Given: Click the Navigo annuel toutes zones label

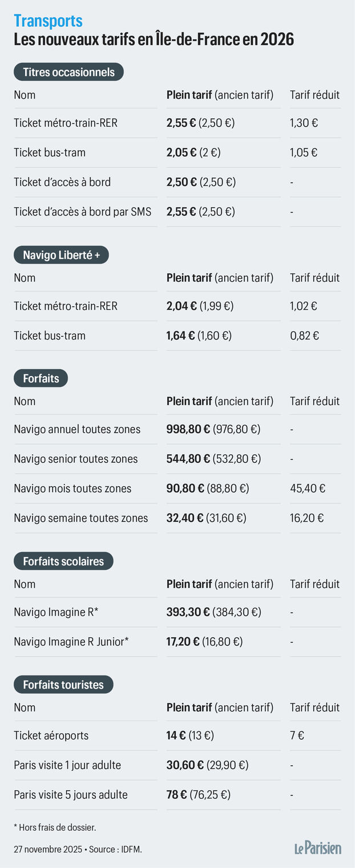Looking at the screenshot, I should 77,429.
